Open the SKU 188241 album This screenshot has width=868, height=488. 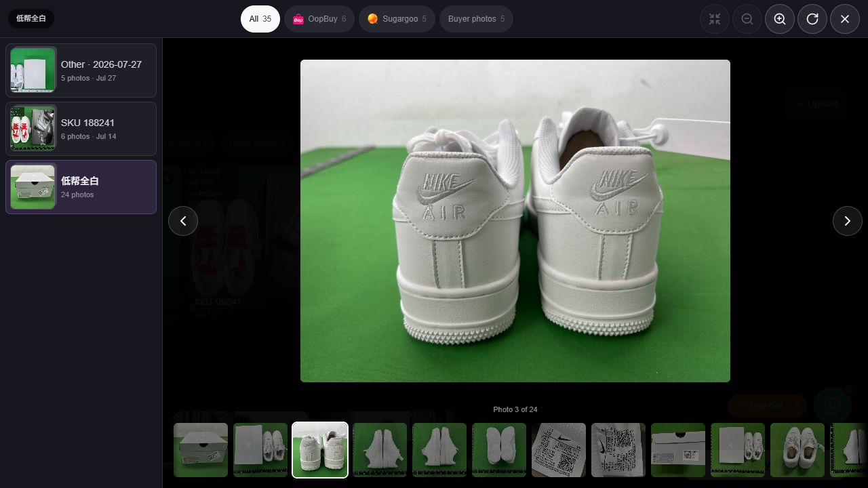[x=81, y=129]
